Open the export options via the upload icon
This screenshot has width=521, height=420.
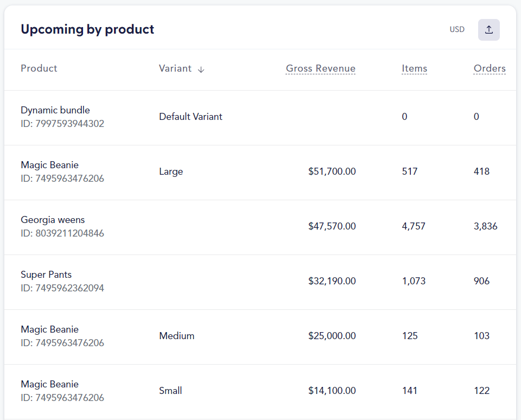point(488,29)
